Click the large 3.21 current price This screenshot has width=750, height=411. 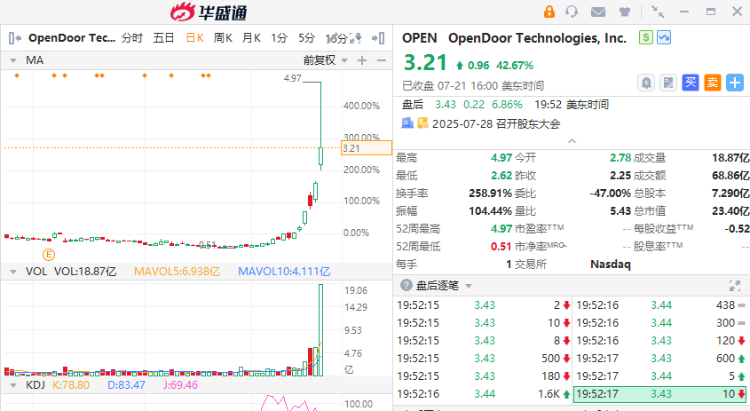tap(425, 63)
